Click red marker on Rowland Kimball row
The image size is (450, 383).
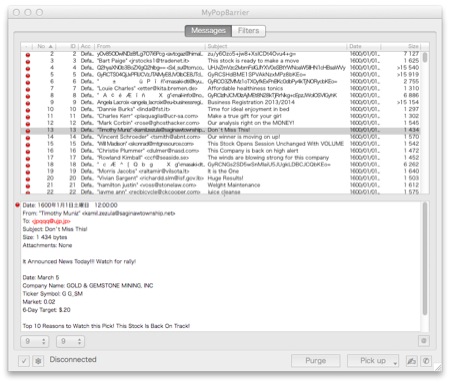click(28, 158)
